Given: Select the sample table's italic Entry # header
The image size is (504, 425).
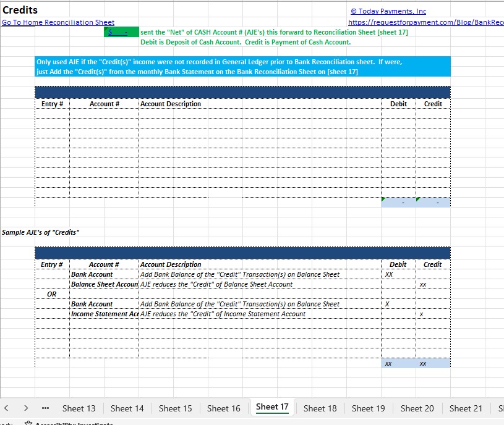Looking at the screenshot, I should point(52,264).
